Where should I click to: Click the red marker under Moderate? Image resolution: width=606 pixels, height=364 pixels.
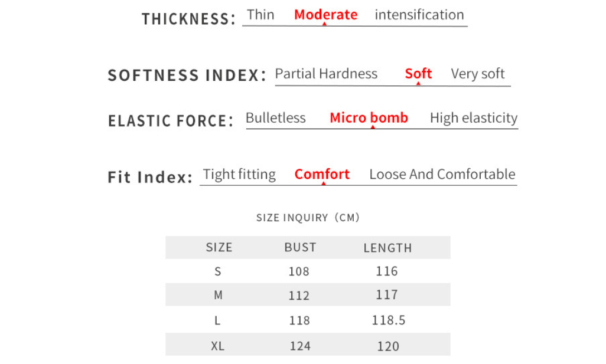pos(324,24)
